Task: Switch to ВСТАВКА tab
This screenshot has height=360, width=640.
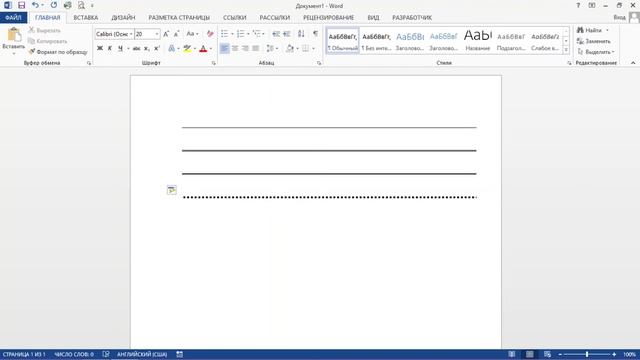Action: pos(86,18)
